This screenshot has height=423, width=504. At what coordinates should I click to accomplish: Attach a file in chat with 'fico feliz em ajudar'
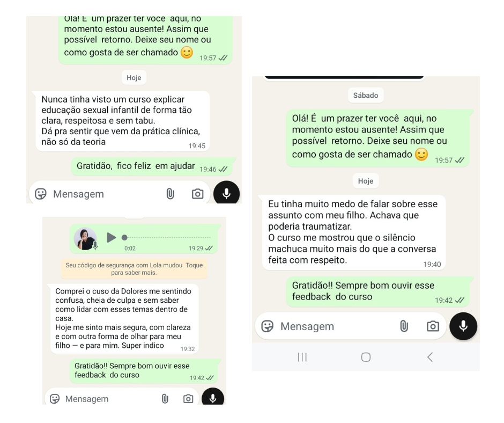(x=170, y=194)
